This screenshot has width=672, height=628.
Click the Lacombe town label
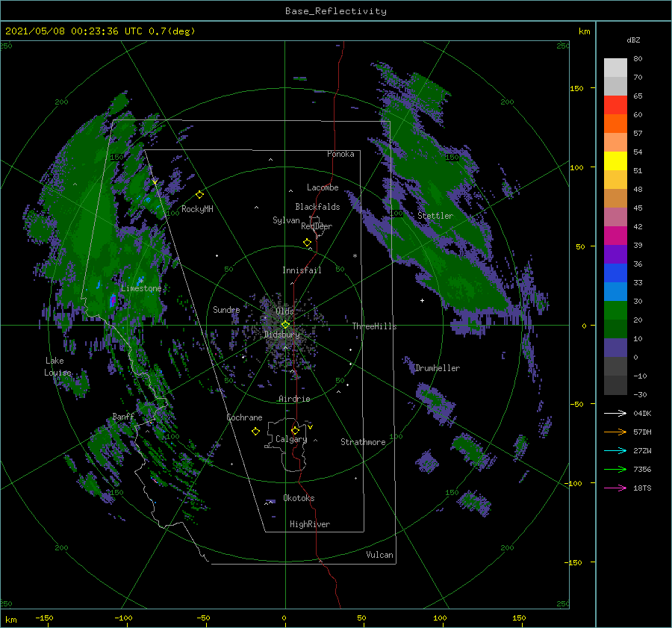[x=323, y=187]
